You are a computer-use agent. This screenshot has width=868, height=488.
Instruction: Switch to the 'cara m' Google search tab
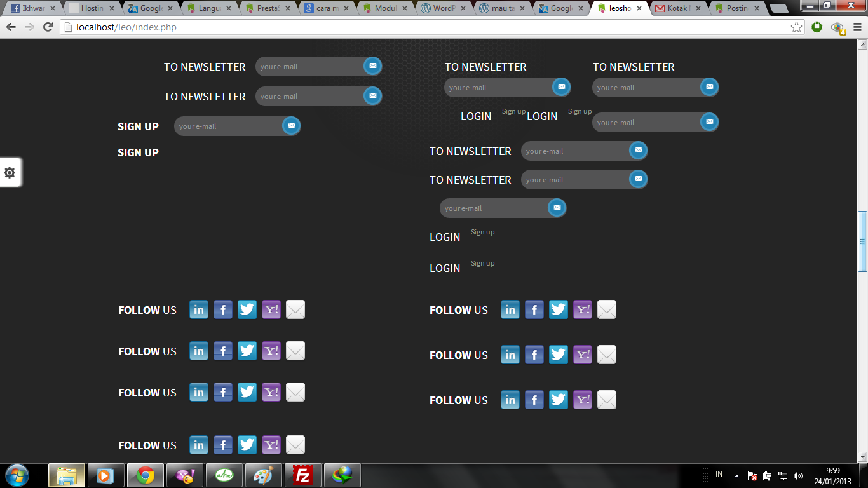coord(327,8)
